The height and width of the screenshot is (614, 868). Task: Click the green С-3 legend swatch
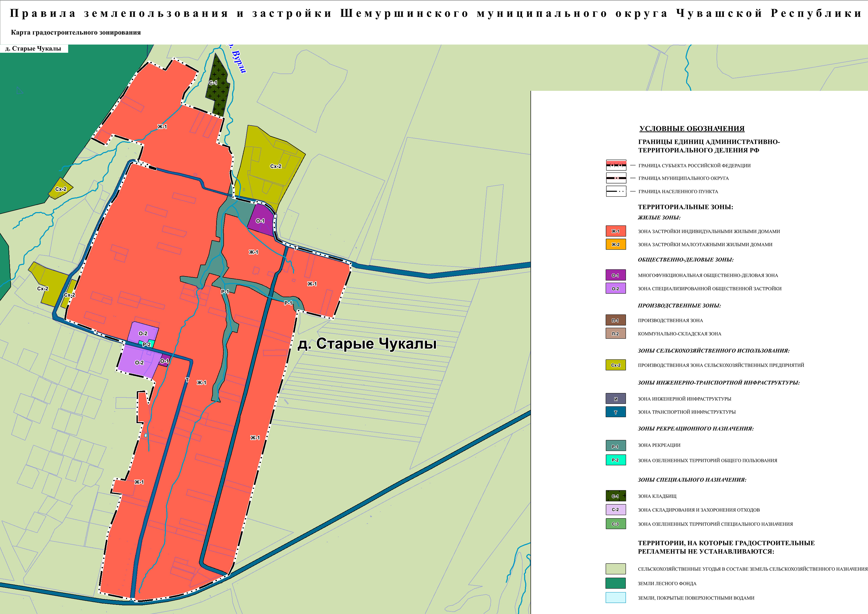tap(616, 524)
